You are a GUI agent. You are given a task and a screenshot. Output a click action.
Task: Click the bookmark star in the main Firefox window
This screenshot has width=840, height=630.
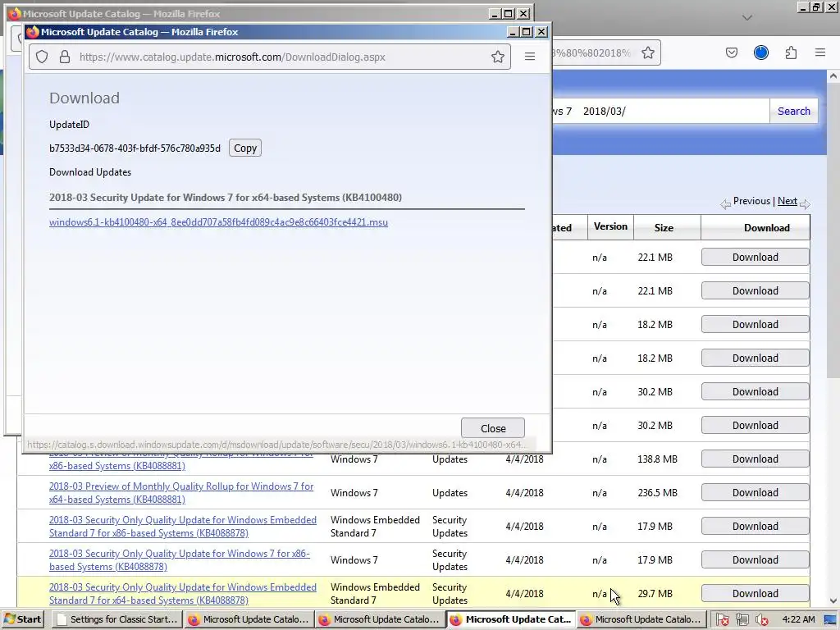tap(648, 52)
